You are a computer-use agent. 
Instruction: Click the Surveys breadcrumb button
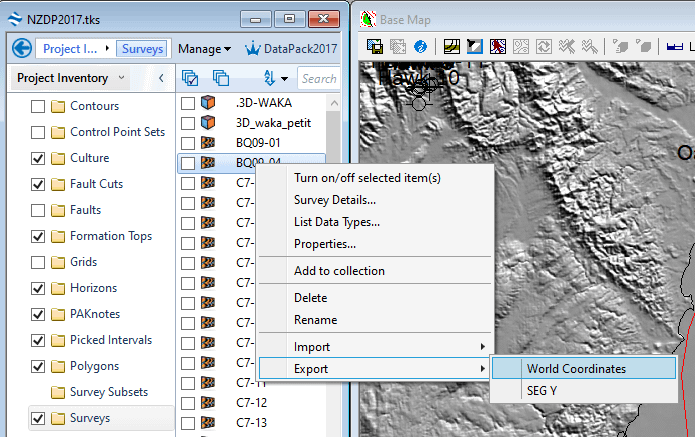click(x=141, y=48)
